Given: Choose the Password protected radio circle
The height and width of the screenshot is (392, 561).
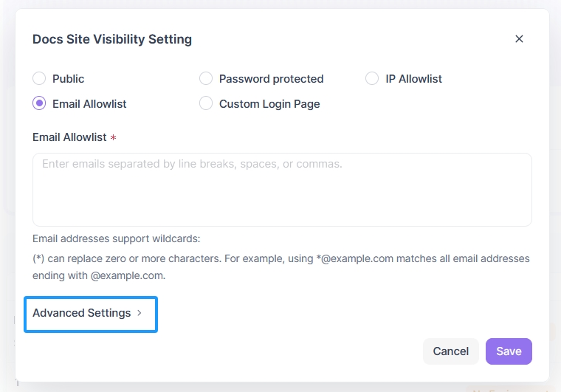Looking at the screenshot, I should click(206, 78).
